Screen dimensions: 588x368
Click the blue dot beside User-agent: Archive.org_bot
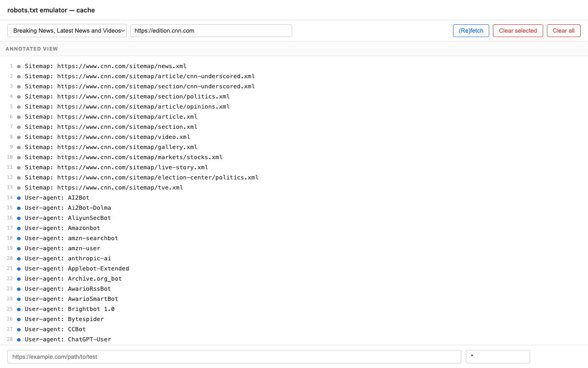[x=19, y=279]
